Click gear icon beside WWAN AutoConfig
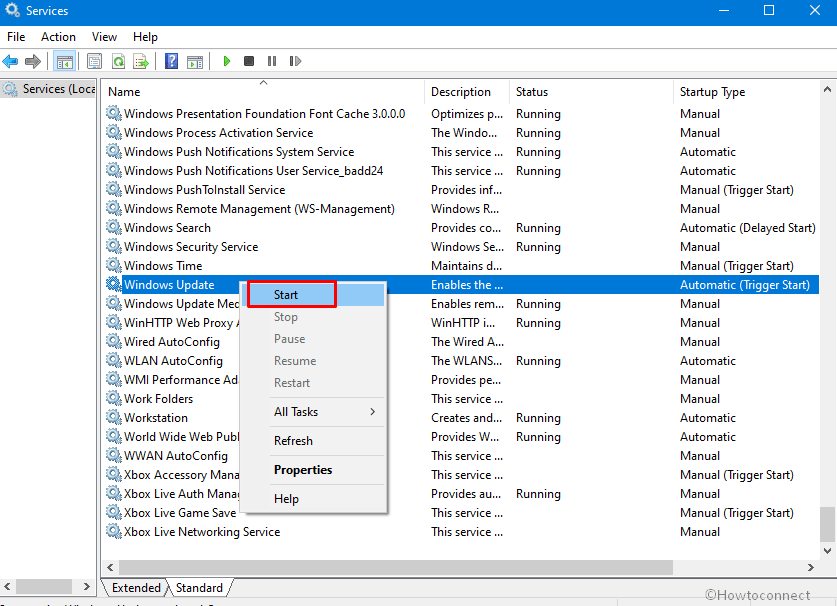This screenshot has height=606, width=837. coord(113,455)
